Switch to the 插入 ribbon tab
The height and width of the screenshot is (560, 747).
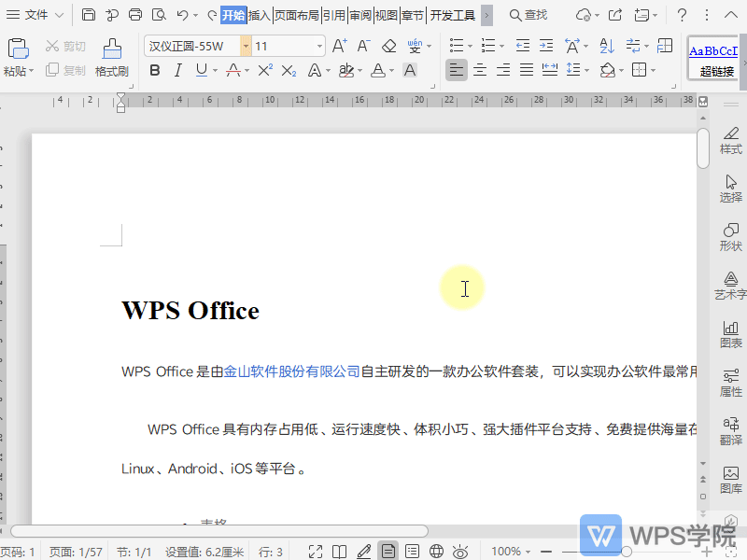[x=259, y=15]
